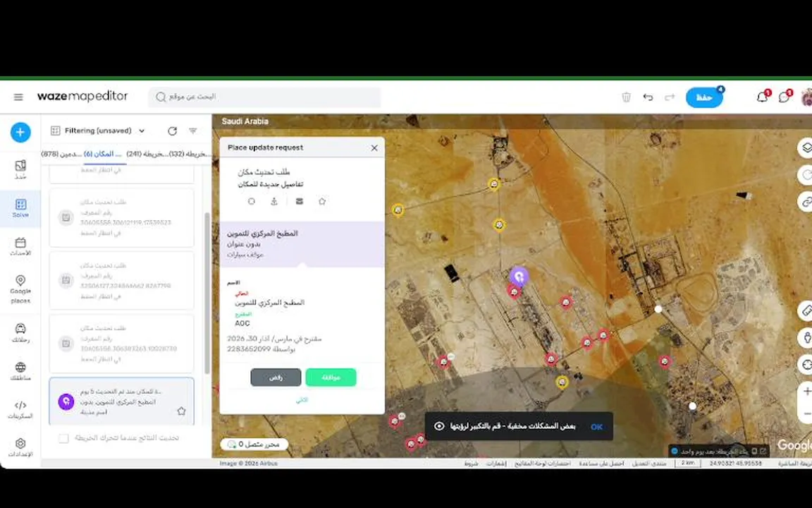
Task: Click the purple selected place marker on map
Action: point(519,277)
